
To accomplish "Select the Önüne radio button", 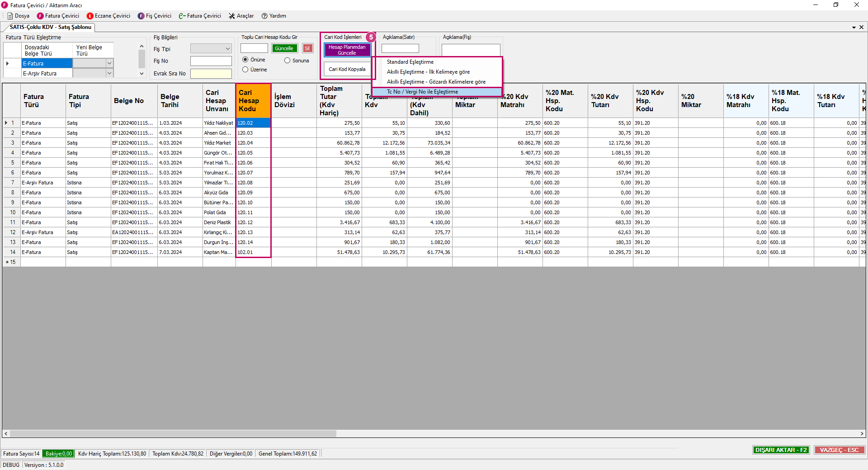I will pyautogui.click(x=245, y=60).
